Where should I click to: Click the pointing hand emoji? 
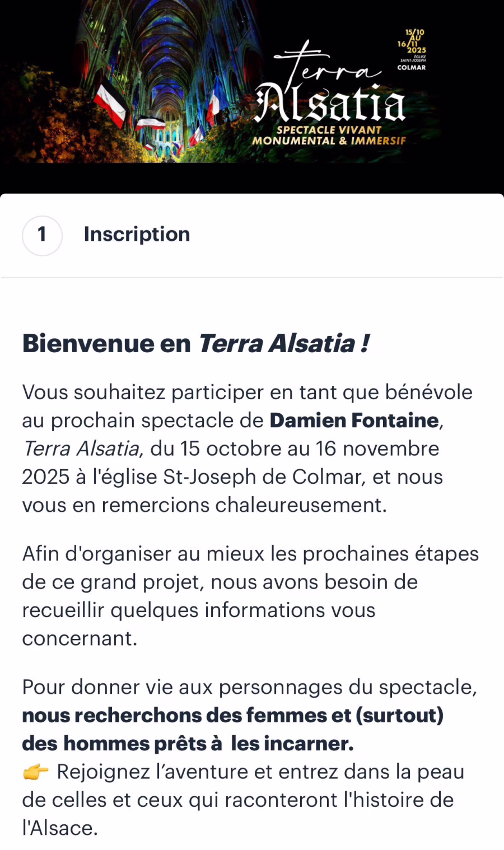tap(36, 772)
